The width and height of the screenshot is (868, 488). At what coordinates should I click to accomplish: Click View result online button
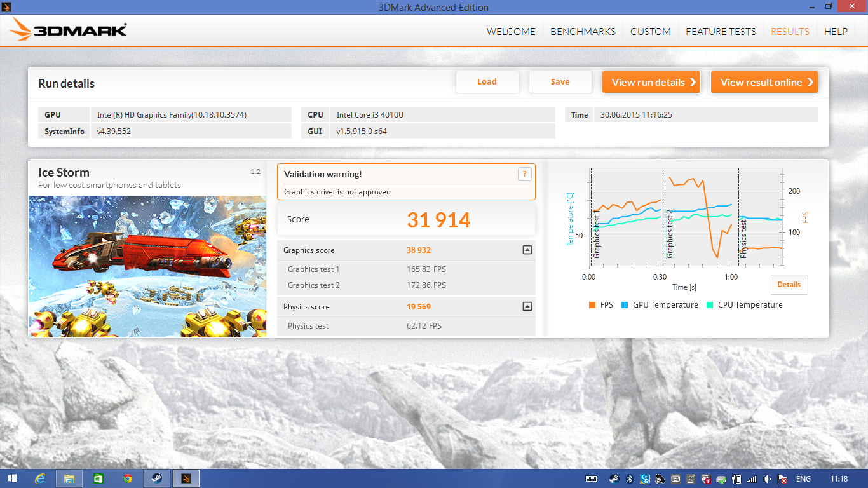click(x=764, y=82)
